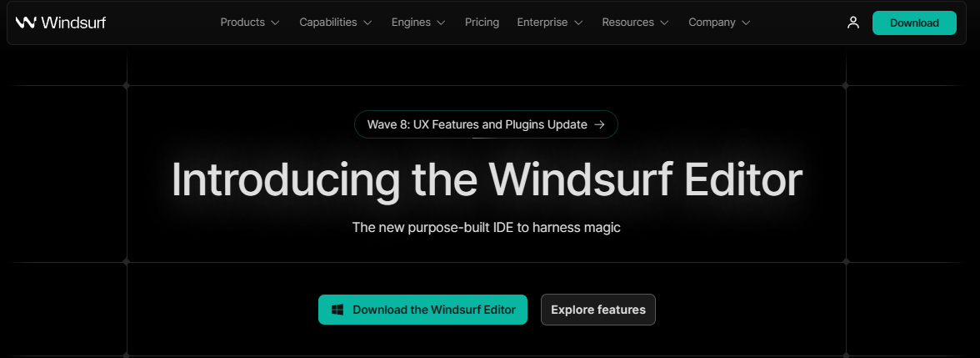The image size is (980, 358).
Task: Click the Windows logo in the download button
Action: tap(337, 309)
